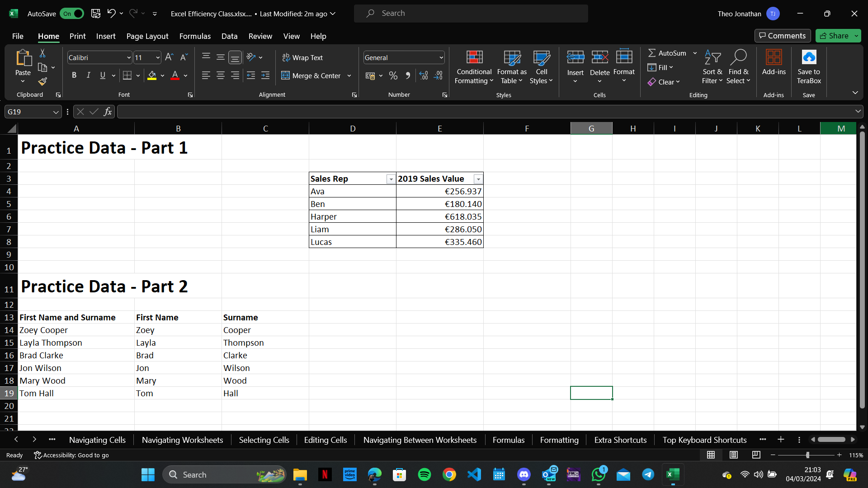Screen dimensions: 868x488
Task: Open the Formulas ribbon tab
Action: pyautogui.click(x=195, y=36)
